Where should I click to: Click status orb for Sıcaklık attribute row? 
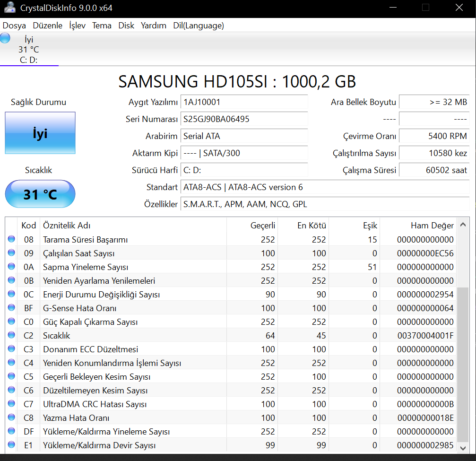click(11, 335)
